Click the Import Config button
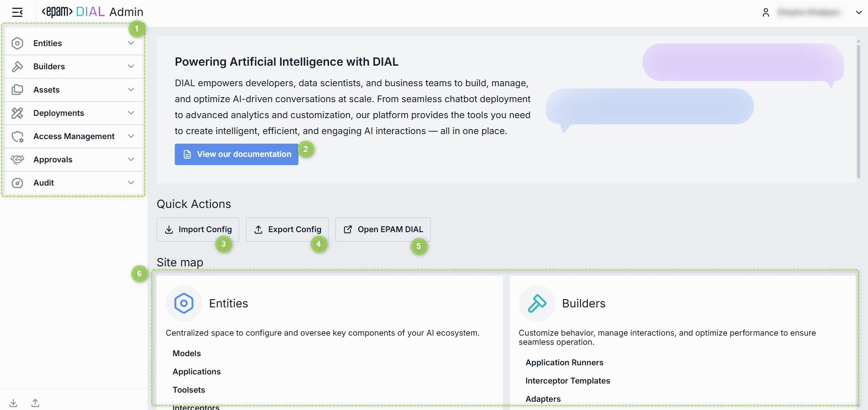 point(198,229)
